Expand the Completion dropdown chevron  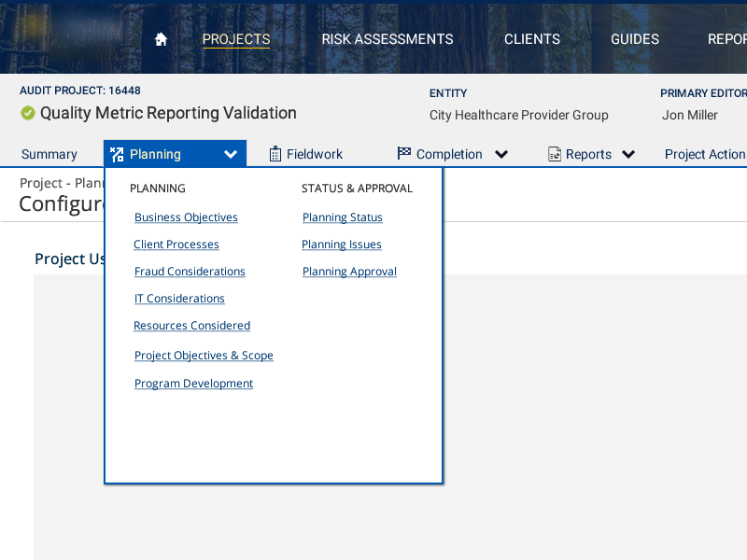501,154
